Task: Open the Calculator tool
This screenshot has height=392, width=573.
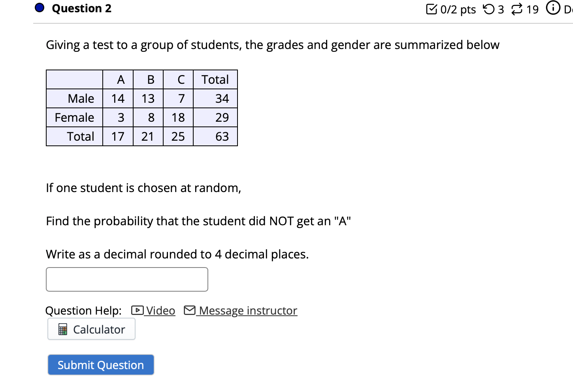Action: 91,329
